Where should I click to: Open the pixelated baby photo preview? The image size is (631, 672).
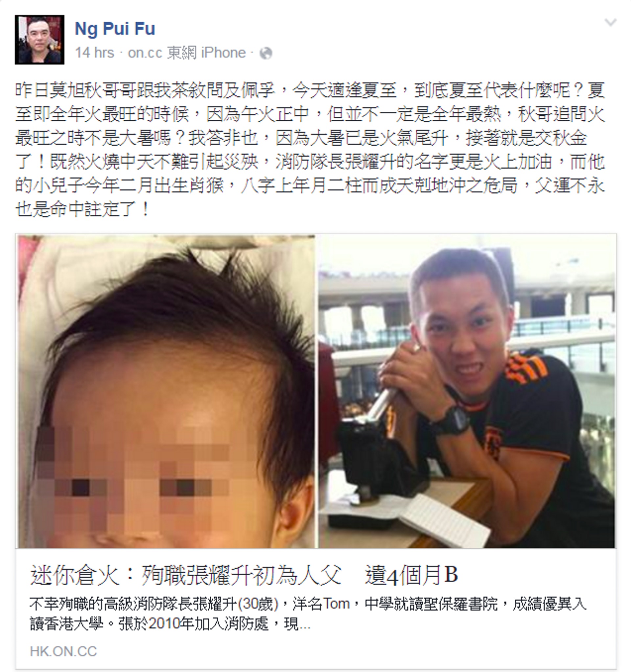(167, 391)
